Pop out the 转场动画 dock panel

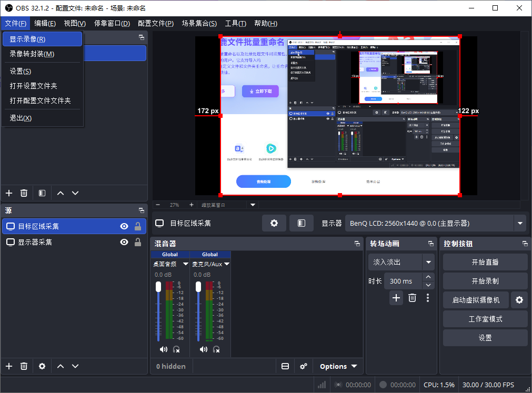tap(431, 244)
